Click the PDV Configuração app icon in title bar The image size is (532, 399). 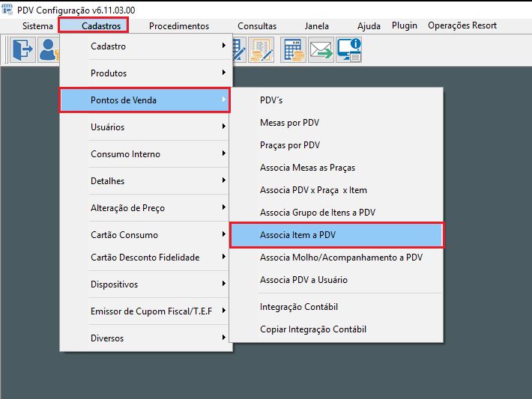tap(7, 10)
